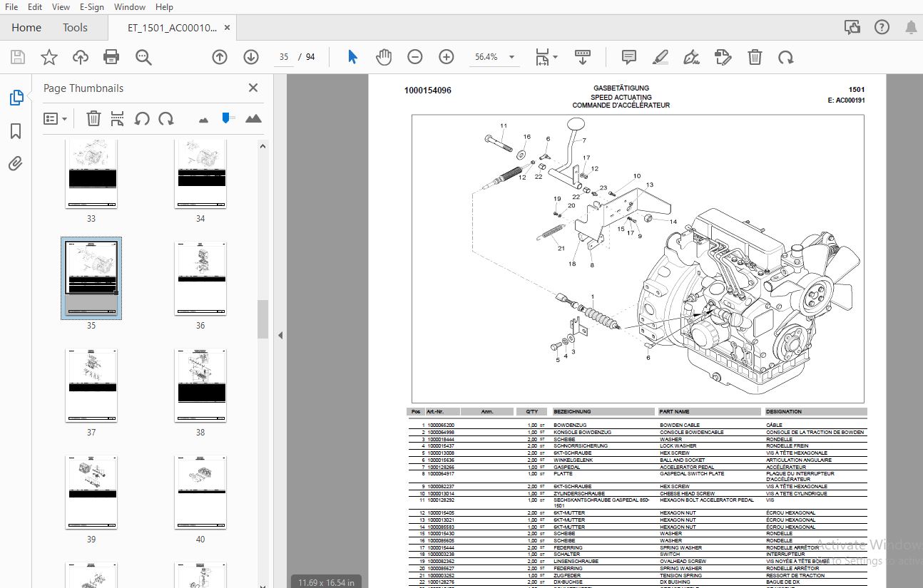The height and width of the screenshot is (588, 923).
Task: Collapse the navigation pane with the arrow
Action: click(280, 335)
